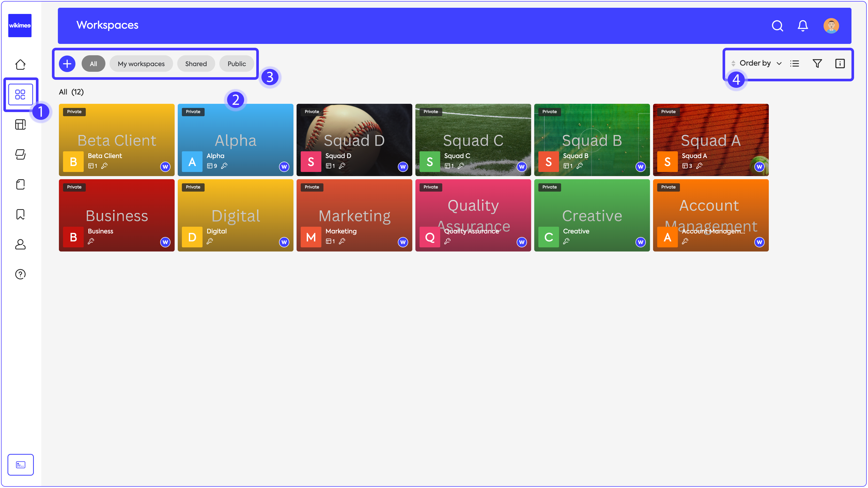Select the Public filter button
This screenshot has height=488, width=868.
tap(237, 64)
